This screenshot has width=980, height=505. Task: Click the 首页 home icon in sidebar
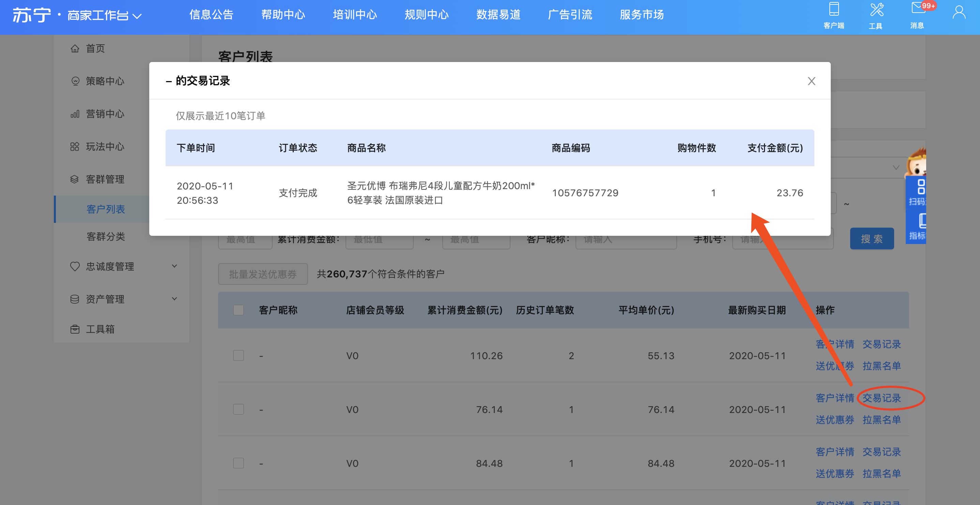pos(75,49)
